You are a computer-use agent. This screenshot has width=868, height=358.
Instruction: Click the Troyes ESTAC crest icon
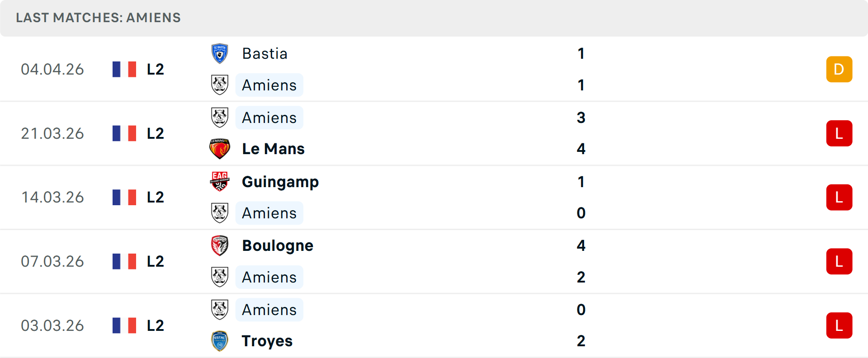point(220,341)
